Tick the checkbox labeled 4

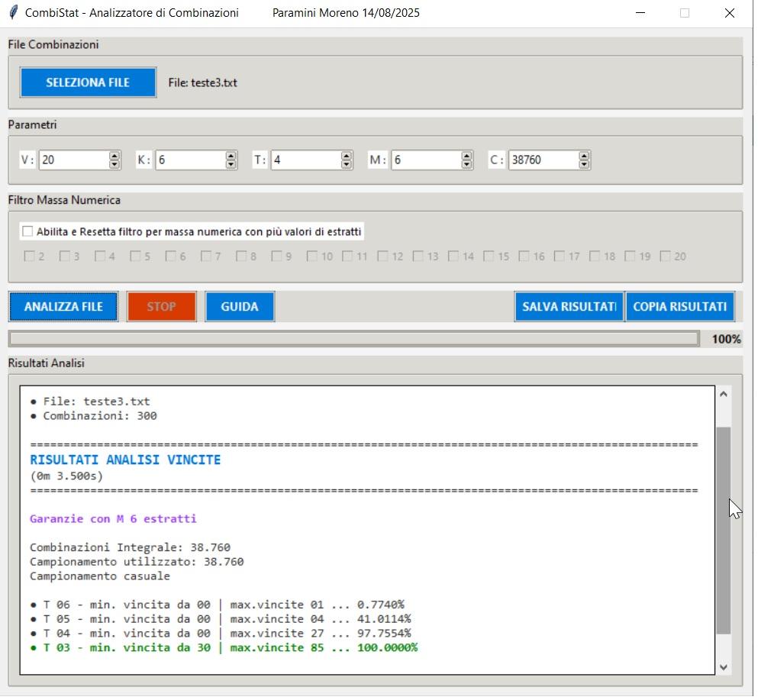click(x=99, y=257)
